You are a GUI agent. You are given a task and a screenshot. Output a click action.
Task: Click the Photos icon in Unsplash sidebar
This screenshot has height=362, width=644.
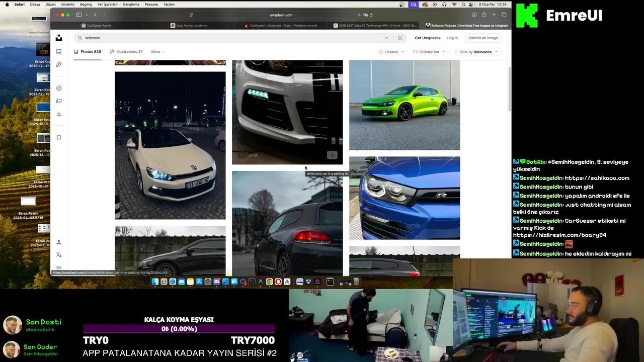59,52
